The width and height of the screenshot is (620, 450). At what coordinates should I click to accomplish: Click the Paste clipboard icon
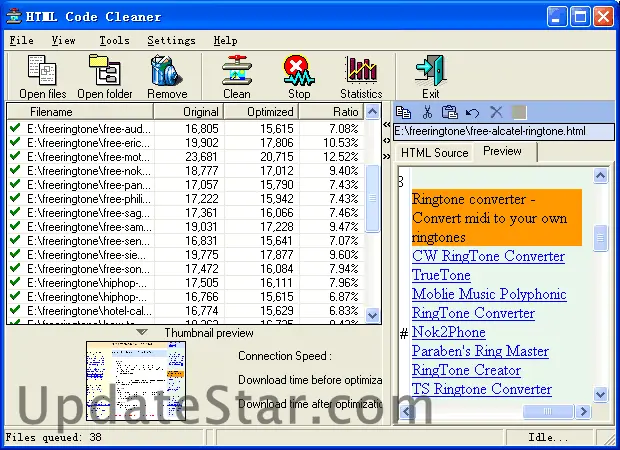tap(450, 113)
